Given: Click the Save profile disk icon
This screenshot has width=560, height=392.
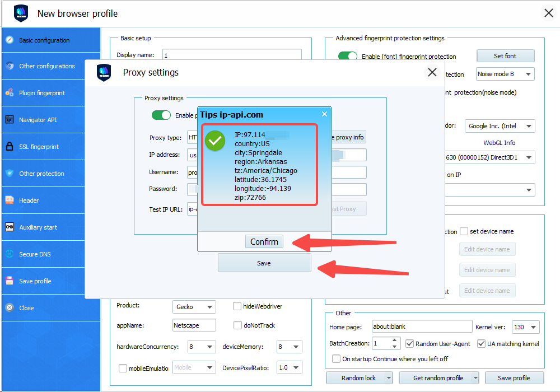Looking at the screenshot, I should (x=9, y=281).
